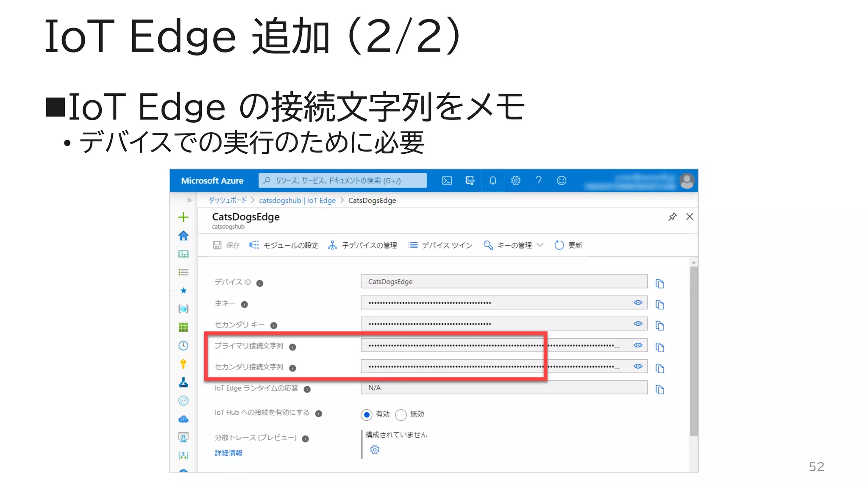
Task: Click the green create resource plus icon
Action: point(184,217)
